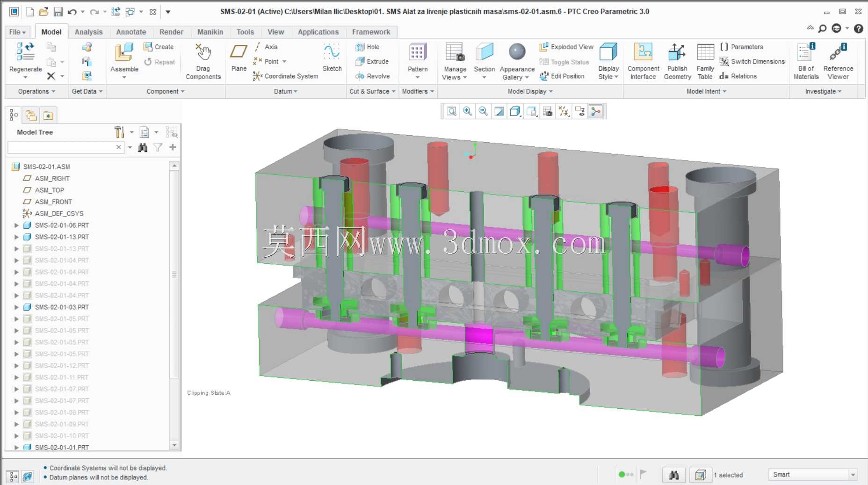Switch to the Analysis tab
The width and height of the screenshot is (868, 485).
coord(88,32)
